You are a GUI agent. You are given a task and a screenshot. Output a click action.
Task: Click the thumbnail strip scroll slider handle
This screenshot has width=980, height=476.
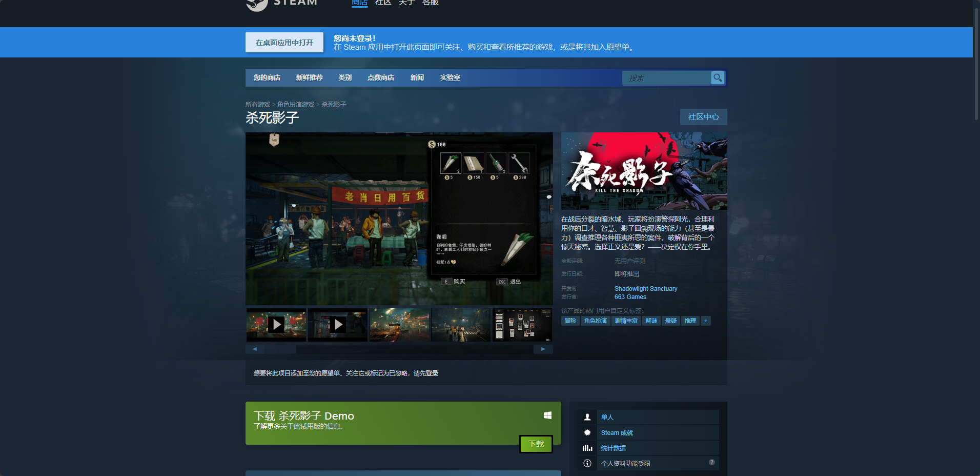click(280, 349)
